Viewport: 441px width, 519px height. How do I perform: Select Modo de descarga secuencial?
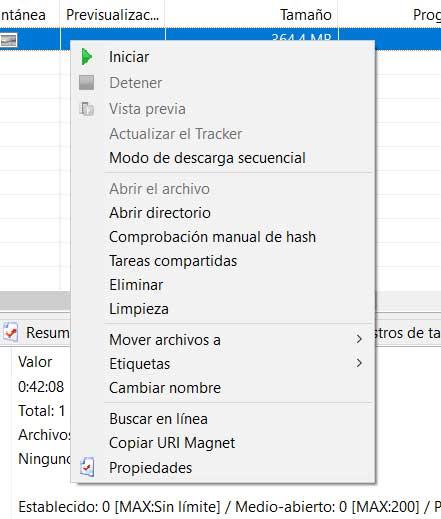(207, 158)
